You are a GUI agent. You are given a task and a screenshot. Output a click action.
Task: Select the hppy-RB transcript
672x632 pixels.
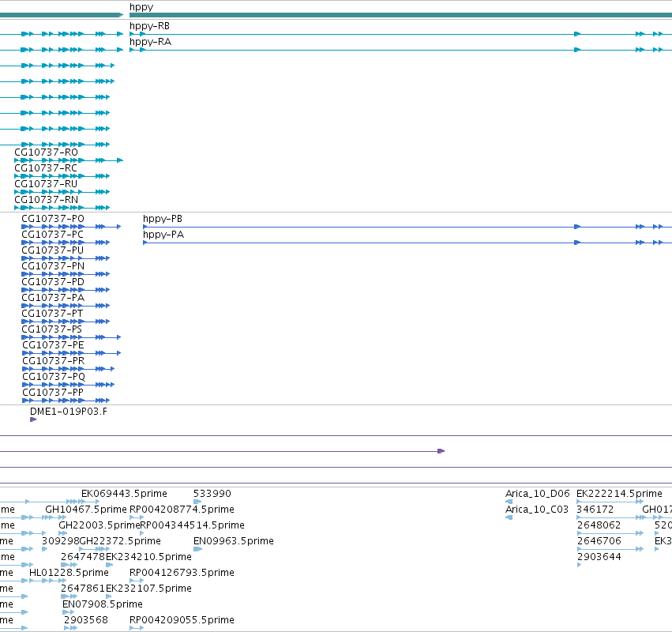click(149, 26)
